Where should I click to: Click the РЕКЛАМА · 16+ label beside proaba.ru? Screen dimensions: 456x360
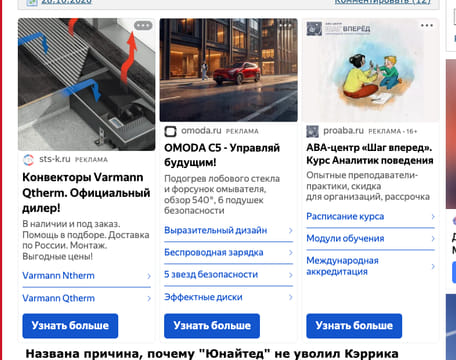(393, 131)
